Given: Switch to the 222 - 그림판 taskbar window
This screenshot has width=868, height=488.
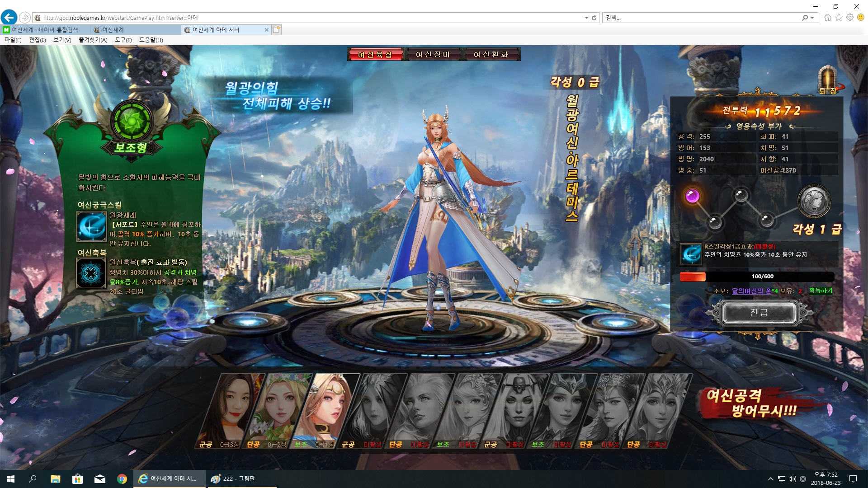Looking at the screenshot, I should pos(241,479).
